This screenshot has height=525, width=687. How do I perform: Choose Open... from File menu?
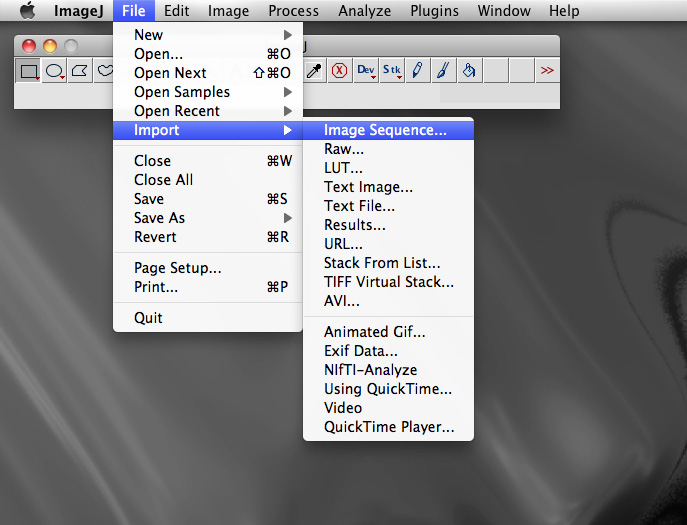(x=208, y=54)
